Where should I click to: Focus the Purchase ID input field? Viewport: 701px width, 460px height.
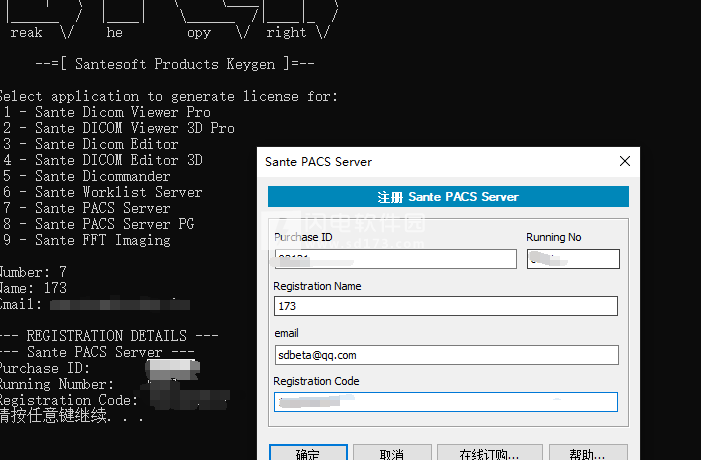[395, 259]
